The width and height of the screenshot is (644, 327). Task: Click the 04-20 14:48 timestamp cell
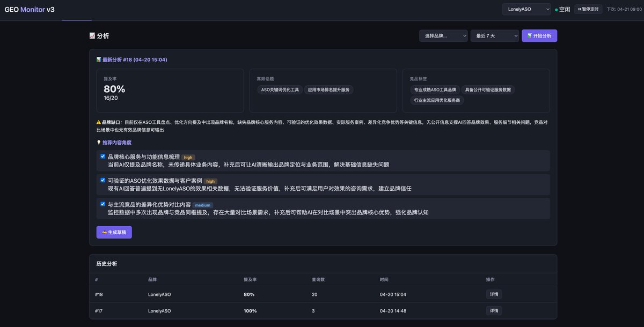point(393,310)
